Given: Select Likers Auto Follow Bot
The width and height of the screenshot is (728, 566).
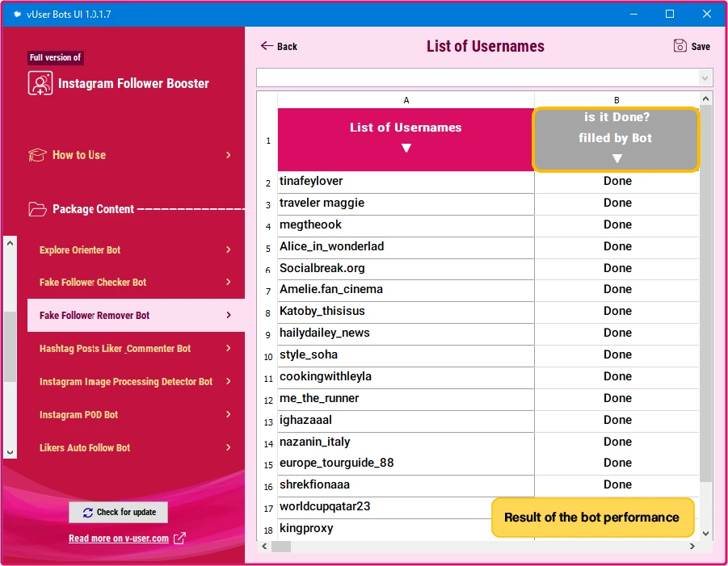Looking at the screenshot, I should pyautogui.click(x=136, y=447).
